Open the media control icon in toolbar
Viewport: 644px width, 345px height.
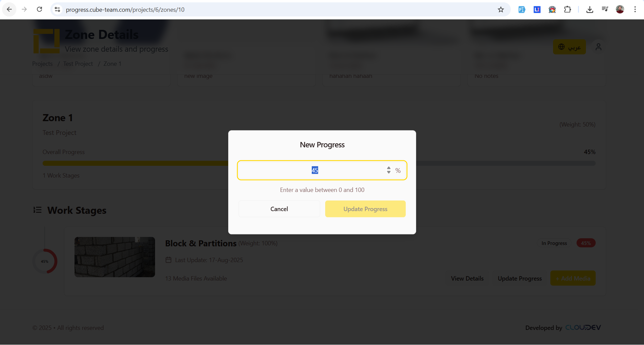tap(605, 9)
